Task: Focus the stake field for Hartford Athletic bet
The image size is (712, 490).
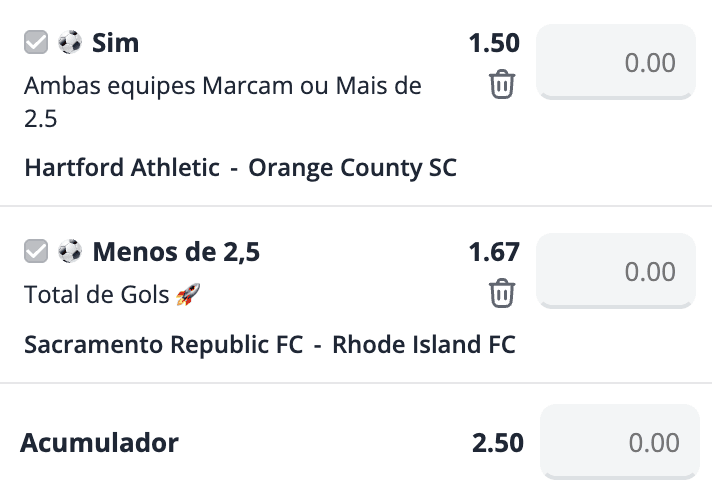Action: 616,62
